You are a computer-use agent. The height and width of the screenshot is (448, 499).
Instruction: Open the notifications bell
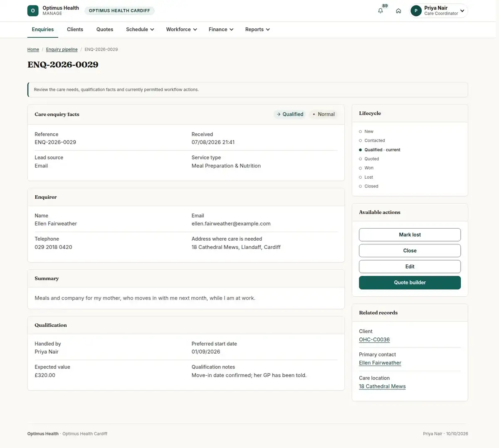point(380,11)
